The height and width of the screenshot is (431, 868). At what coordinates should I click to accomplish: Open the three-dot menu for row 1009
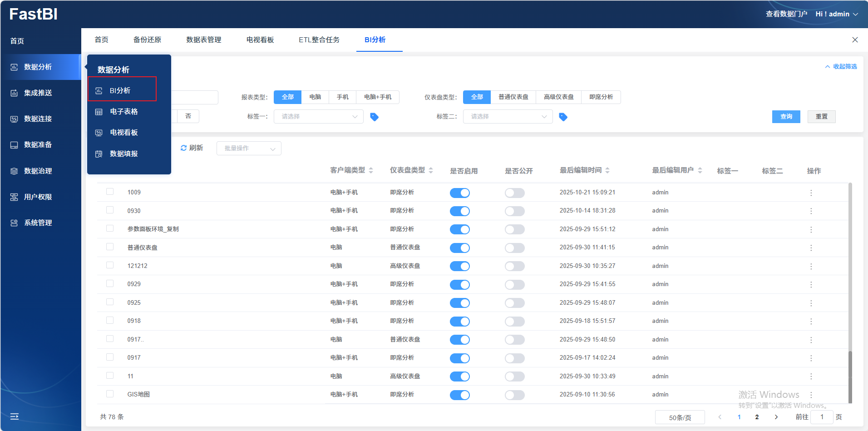click(811, 193)
